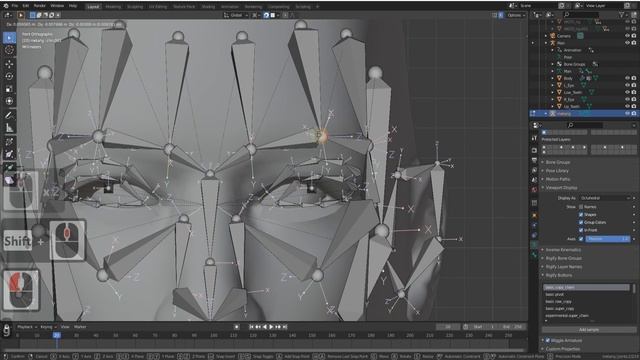The width and height of the screenshot is (640, 360).
Task: Toggle the Axes checkbox
Action: [581, 239]
